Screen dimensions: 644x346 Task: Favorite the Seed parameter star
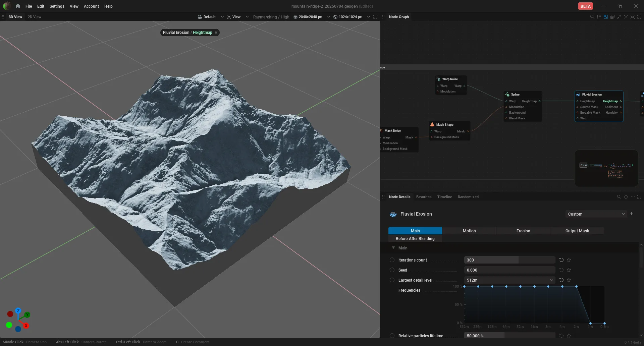(x=569, y=270)
